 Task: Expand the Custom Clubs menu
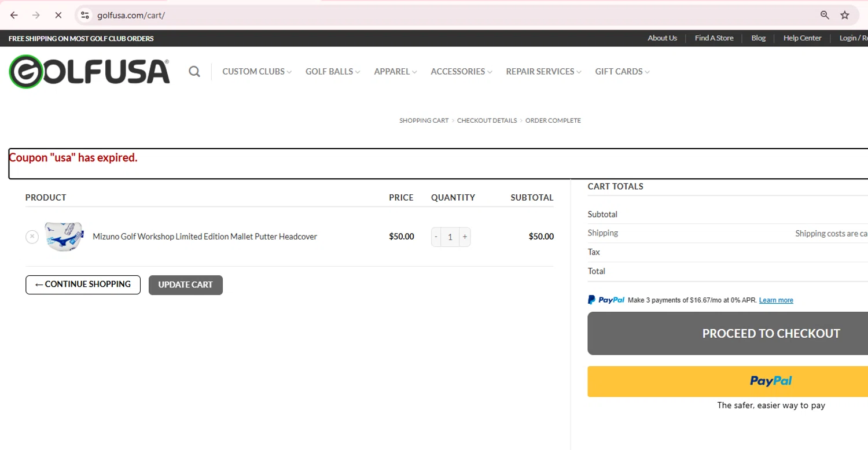[257, 72]
